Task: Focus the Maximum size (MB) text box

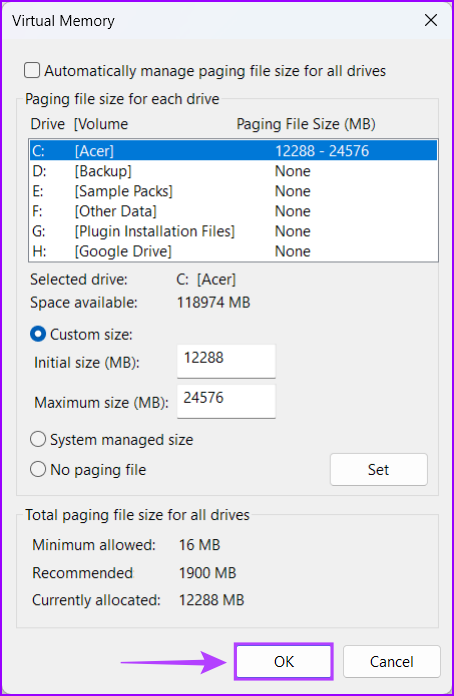Action: coord(226,401)
